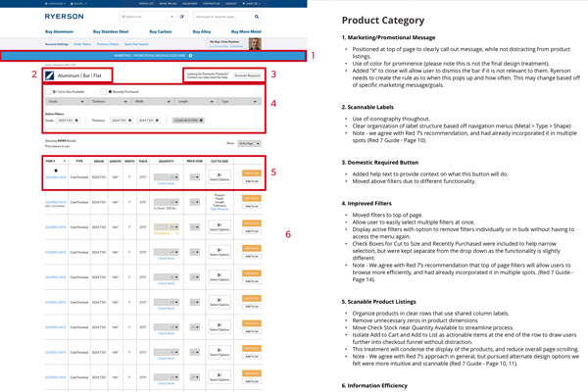
Task: Open the Buy More Metal menu
Action: [246, 32]
